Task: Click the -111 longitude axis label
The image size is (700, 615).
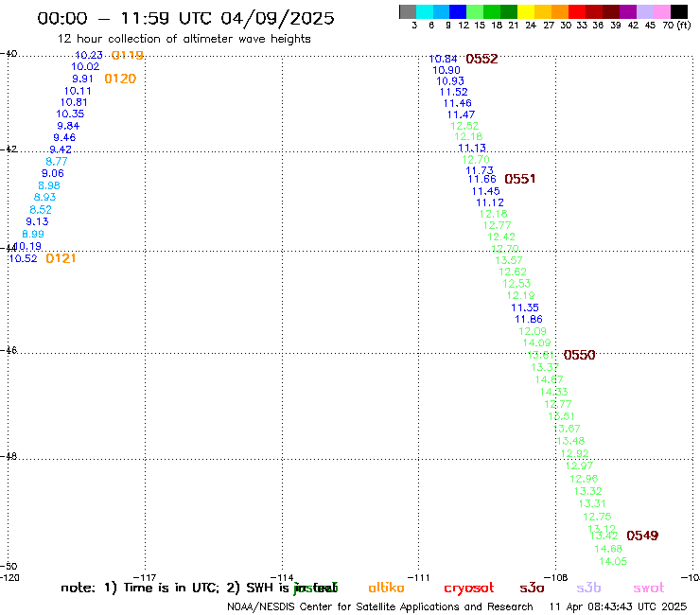Action: pyautogui.click(x=419, y=577)
